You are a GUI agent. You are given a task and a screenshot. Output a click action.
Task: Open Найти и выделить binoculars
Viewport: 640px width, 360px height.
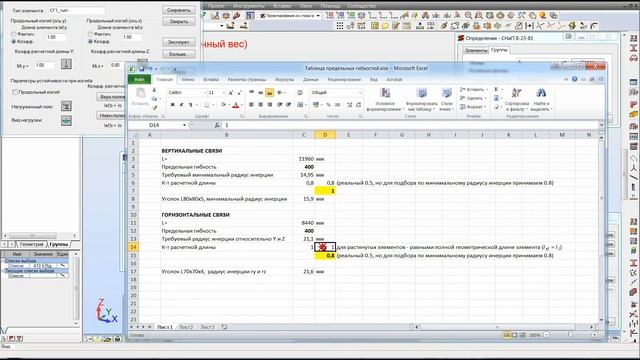pyautogui.click(x=542, y=99)
